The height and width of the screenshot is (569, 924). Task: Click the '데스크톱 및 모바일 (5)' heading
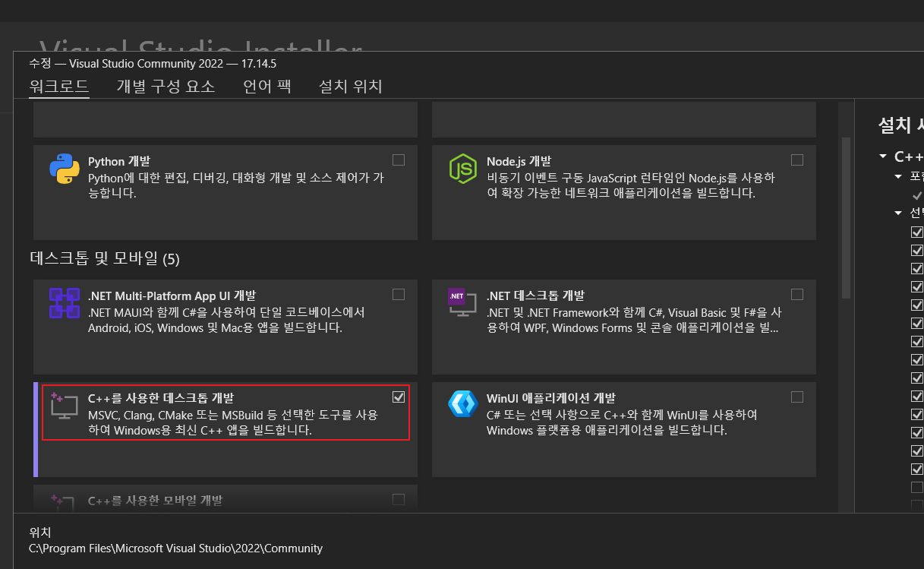click(x=105, y=259)
